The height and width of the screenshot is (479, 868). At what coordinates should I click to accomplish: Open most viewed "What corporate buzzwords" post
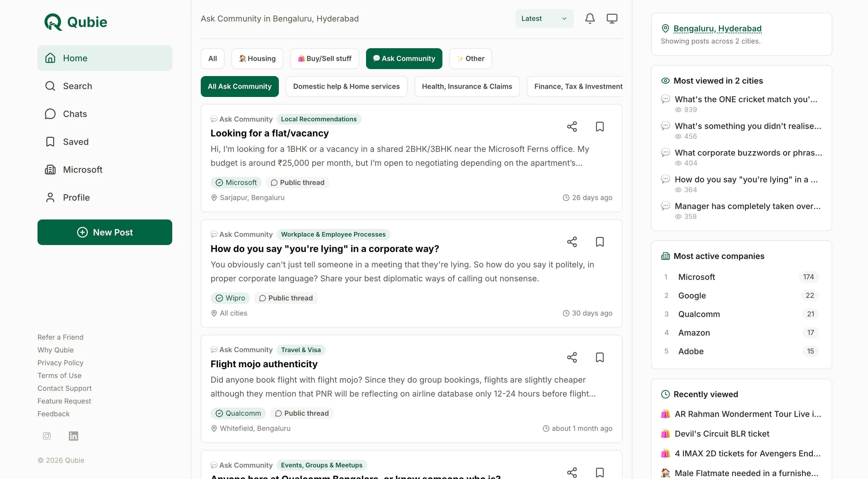tap(748, 153)
